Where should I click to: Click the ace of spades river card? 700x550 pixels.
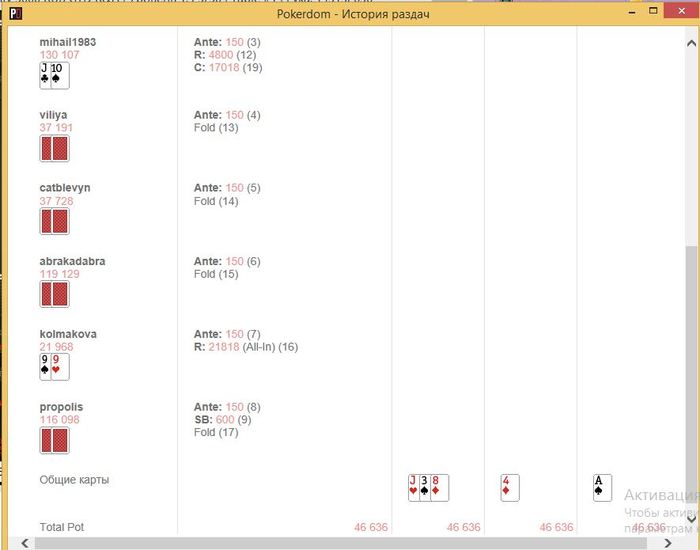point(602,488)
